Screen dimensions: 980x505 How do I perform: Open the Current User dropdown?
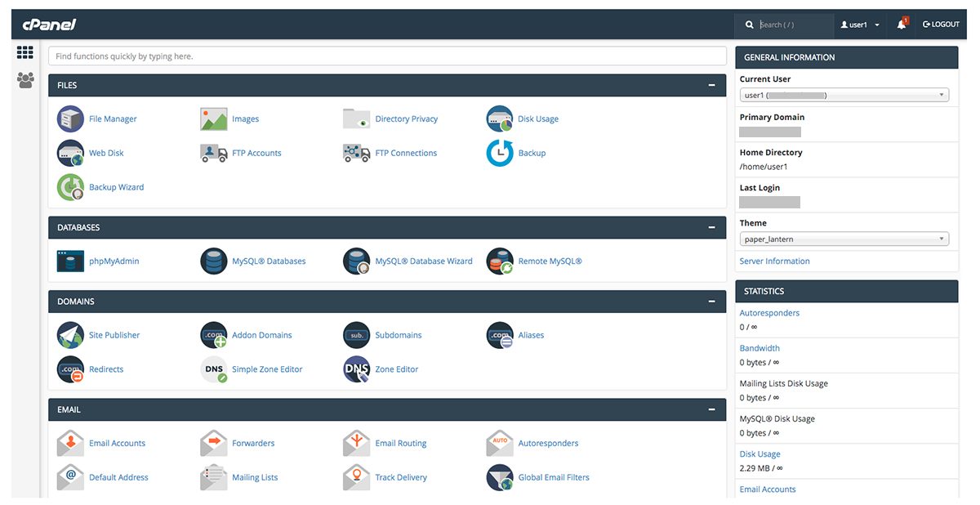(844, 95)
